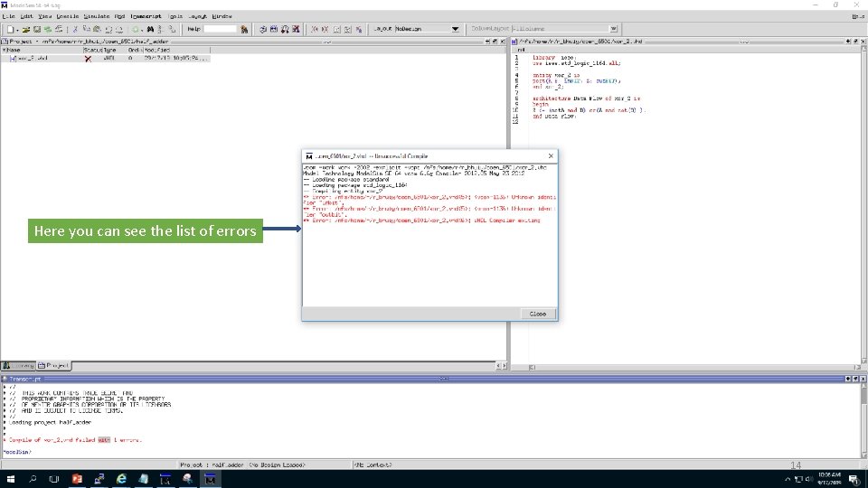Screen dimensions: 868x488
Task: Open the View menu
Action: tap(45, 16)
